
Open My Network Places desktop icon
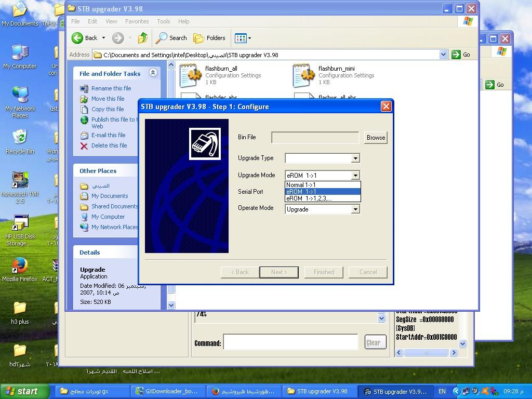click(20, 102)
